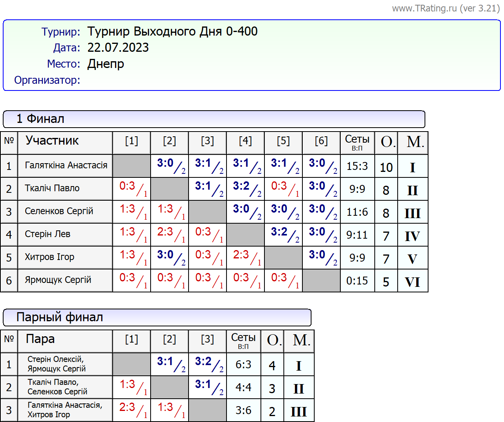The image size is (504, 422).
Task: Click the 0:15 sets total cell
Action: point(357,281)
